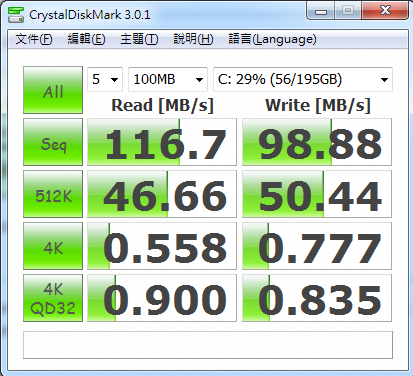Image resolution: width=413 pixels, height=376 pixels.
Task: Open the 語言(Language) menu
Action: pyautogui.click(x=272, y=39)
